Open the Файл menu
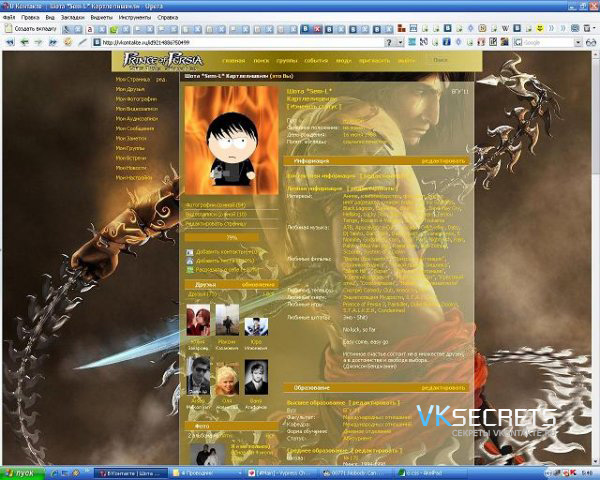The height and width of the screenshot is (480, 600). [x=9, y=18]
